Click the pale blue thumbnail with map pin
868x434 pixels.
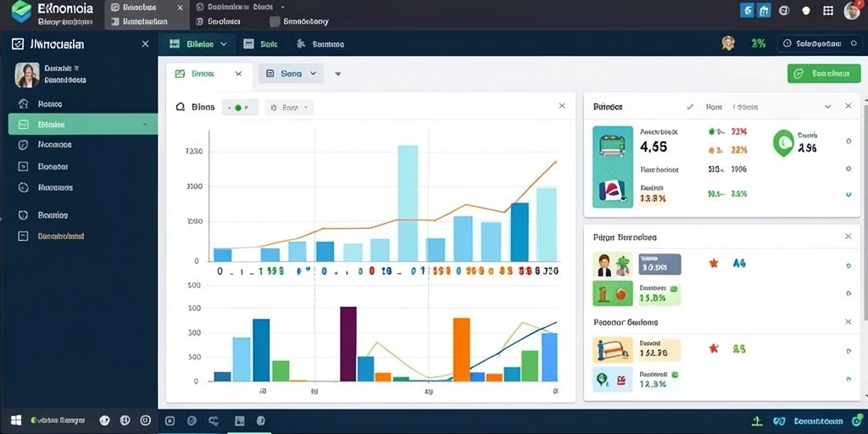pos(612,379)
